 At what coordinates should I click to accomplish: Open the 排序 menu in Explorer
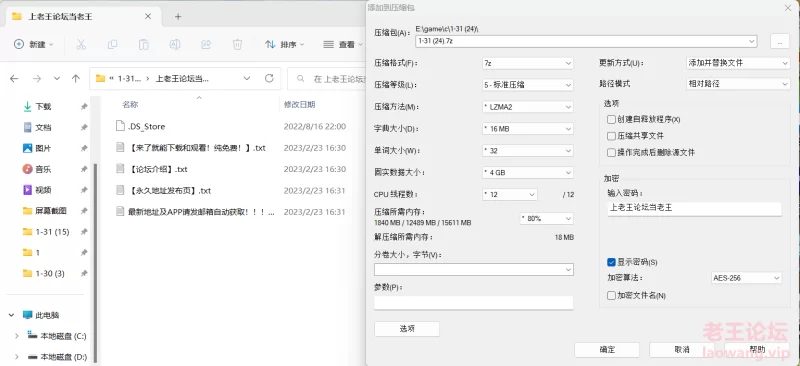click(x=284, y=44)
